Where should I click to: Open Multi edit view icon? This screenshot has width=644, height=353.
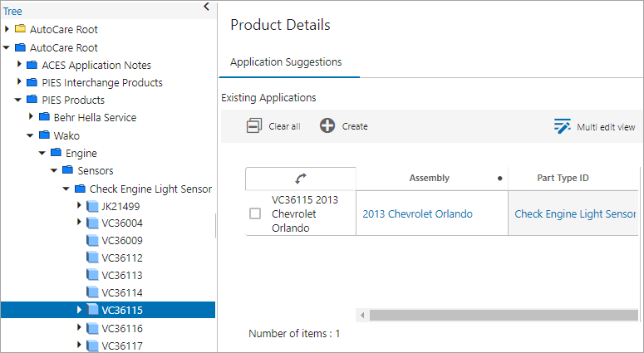564,126
